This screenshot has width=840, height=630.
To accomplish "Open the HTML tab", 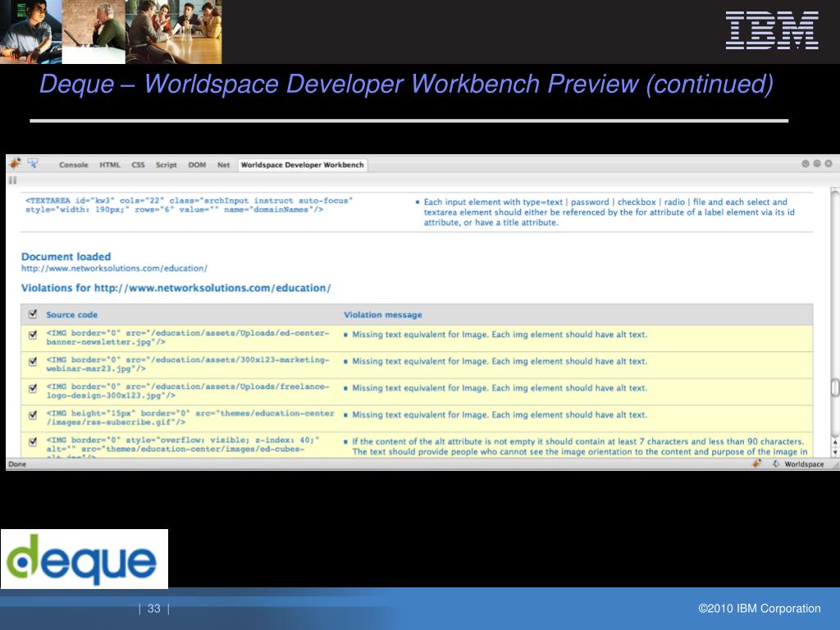I will [110, 165].
